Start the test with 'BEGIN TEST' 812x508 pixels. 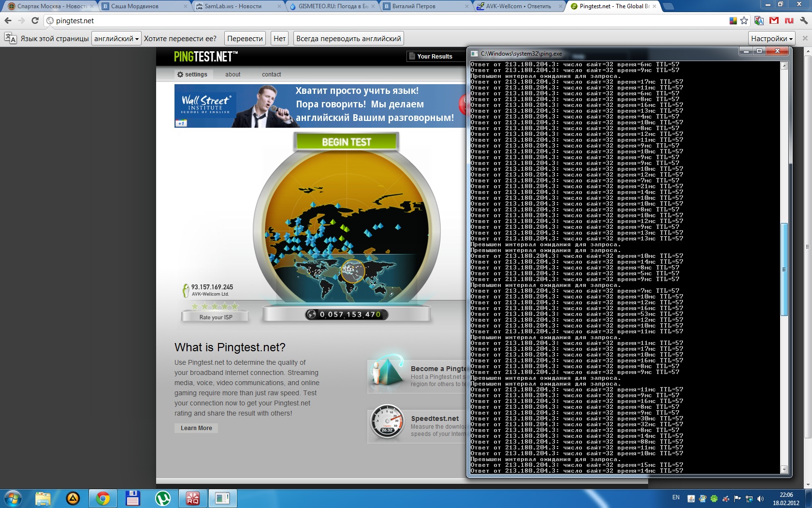[x=347, y=142]
